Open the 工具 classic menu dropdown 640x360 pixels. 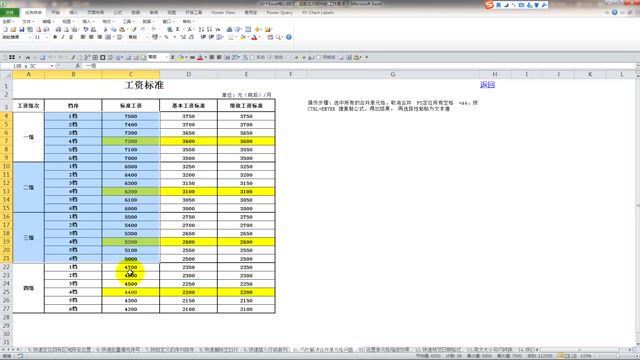[x=128, y=21]
